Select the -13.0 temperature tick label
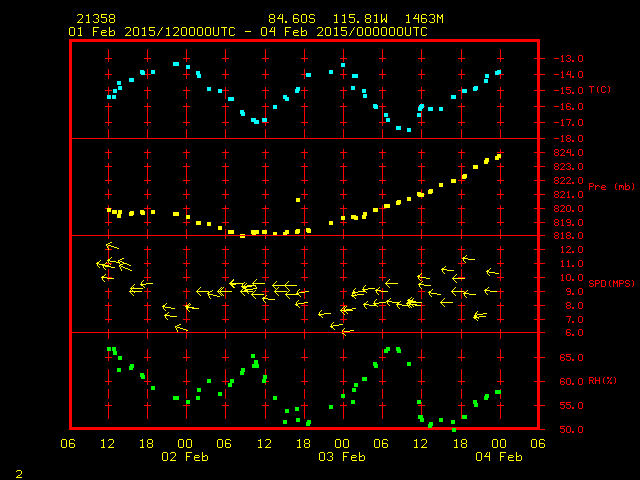This screenshot has height=480, width=640. pos(569,59)
